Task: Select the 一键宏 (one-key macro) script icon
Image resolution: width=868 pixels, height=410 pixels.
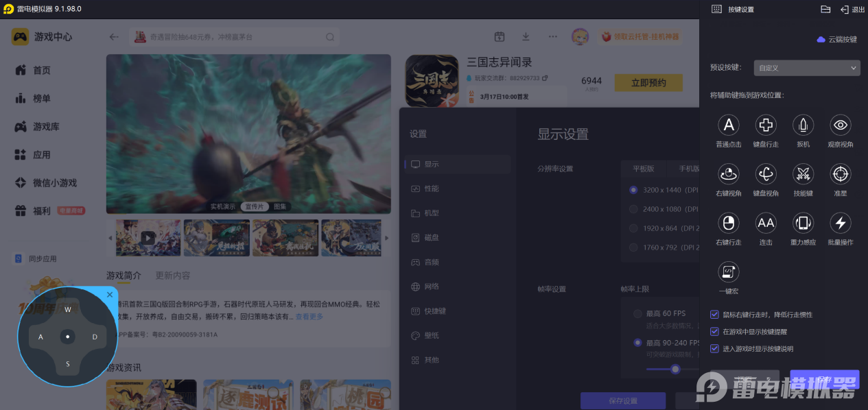Action: click(729, 272)
